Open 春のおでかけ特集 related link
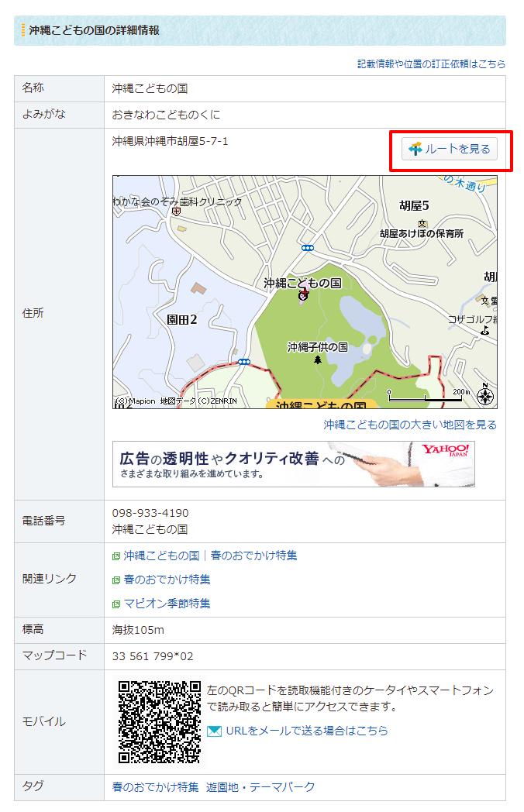This screenshot has height=812, width=524. tap(167, 580)
